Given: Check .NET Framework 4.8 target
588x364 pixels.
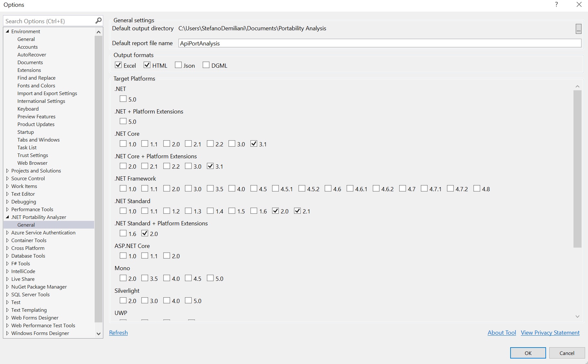Looking at the screenshot, I should coord(477,189).
